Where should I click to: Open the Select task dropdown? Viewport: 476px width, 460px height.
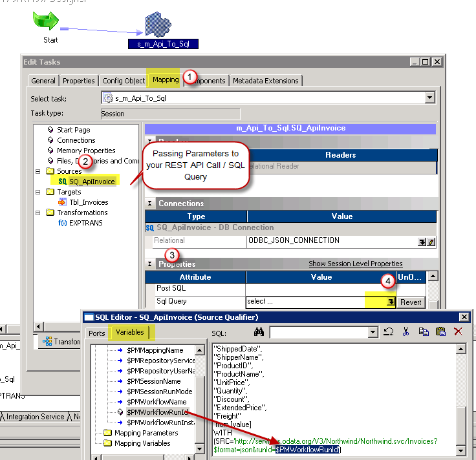click(429, 98)
